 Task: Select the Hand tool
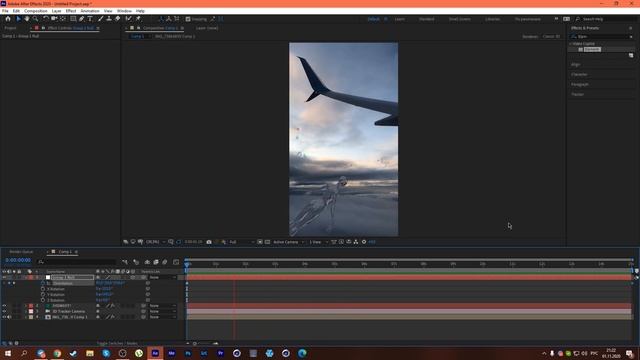click(x=27, y=19)
